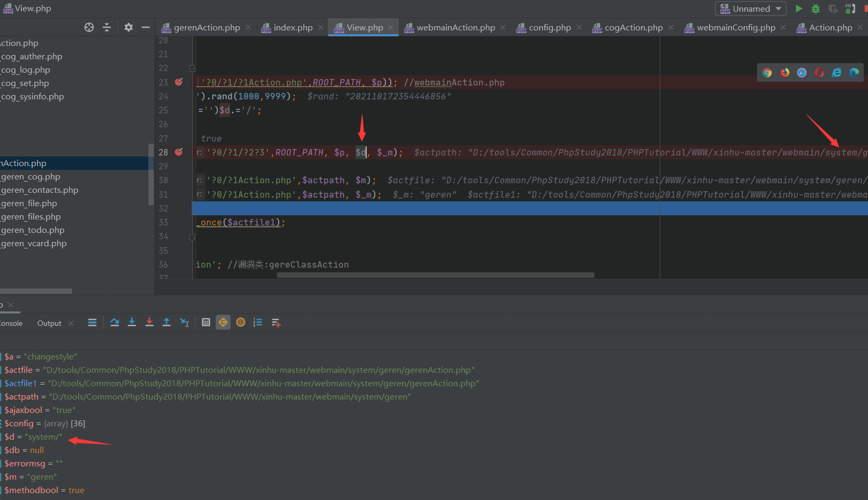Open the Output tab in debug panel

[49, 323]
